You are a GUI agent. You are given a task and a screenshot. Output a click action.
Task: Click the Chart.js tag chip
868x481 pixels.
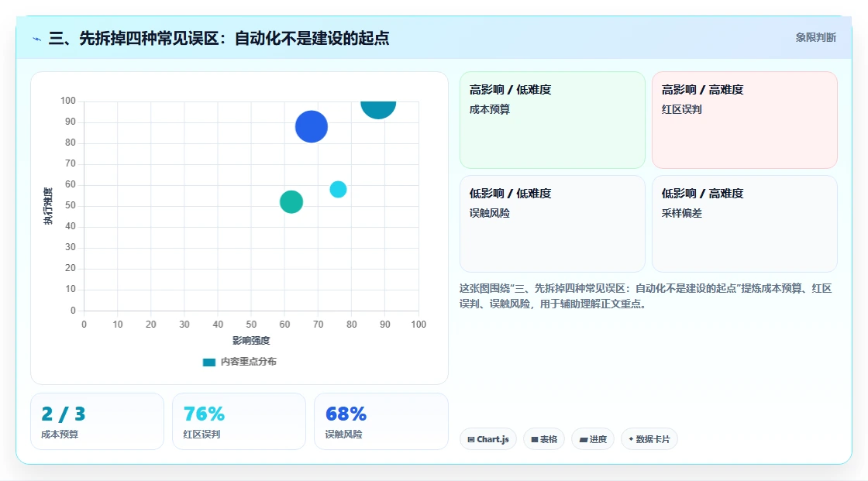tap(488, 439)
